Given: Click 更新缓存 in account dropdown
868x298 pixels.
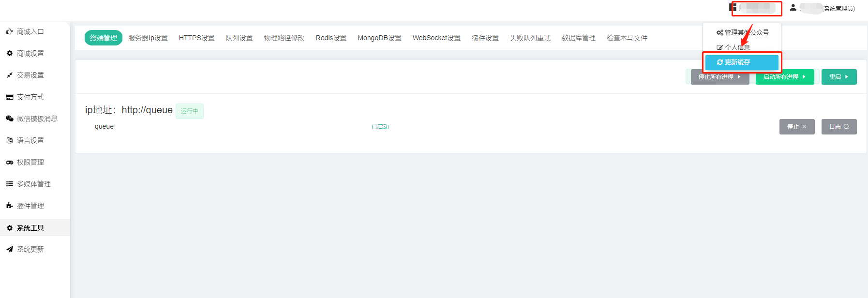Looking at the screenshot, I should [742, 62].
